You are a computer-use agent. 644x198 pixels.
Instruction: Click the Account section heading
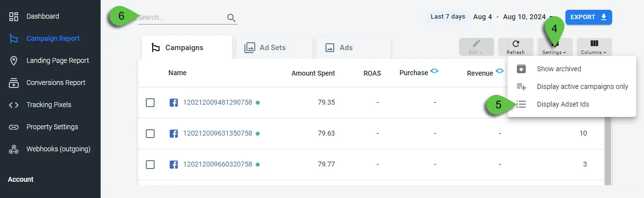pyautogui.click(x=21, y=180)
